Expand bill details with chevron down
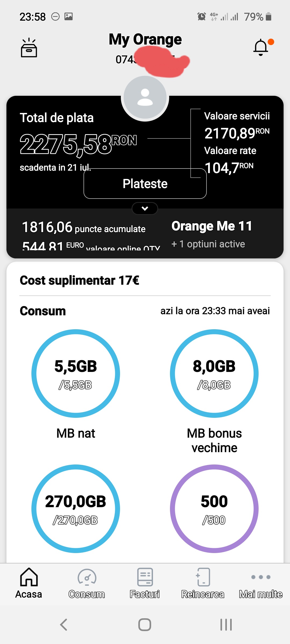290x644 pixels. point(145,208)
